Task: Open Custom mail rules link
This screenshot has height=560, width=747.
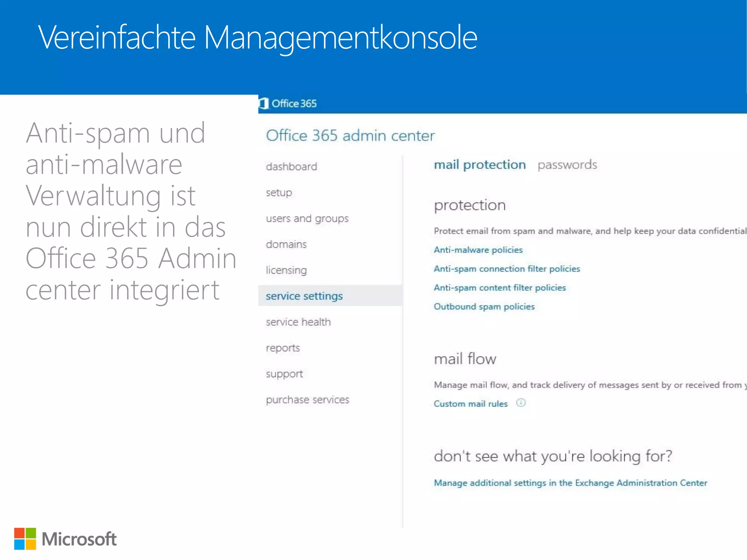Action: [x=471, y=404]
